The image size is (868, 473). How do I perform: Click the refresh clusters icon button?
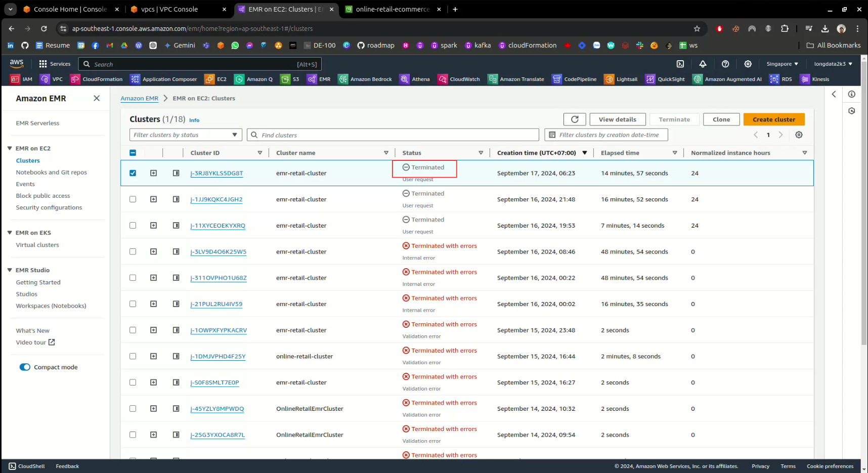coord(575,119)
